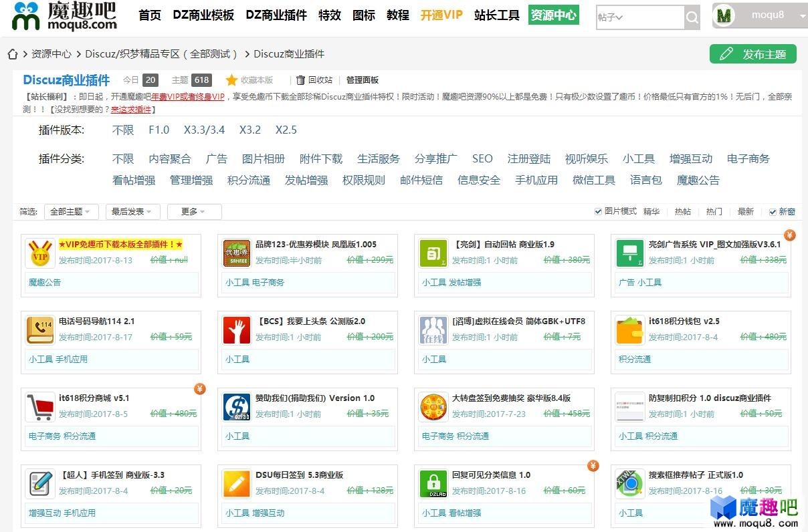Open the ★VIP免趣币下载本版全部插件 thread title
The height and width of the screenshot is (532, 808).
[120, 245]
